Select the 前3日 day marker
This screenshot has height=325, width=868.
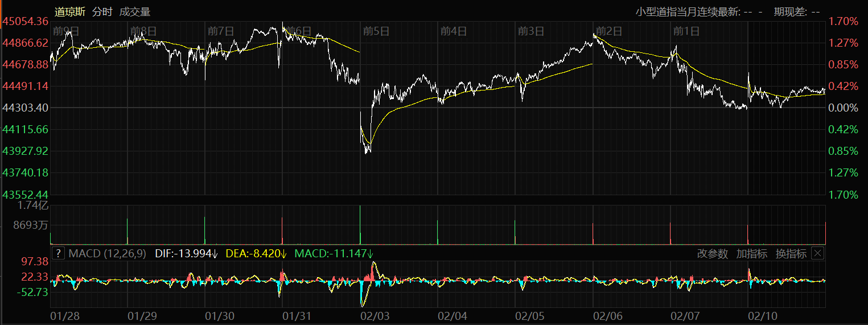(531, 31)
